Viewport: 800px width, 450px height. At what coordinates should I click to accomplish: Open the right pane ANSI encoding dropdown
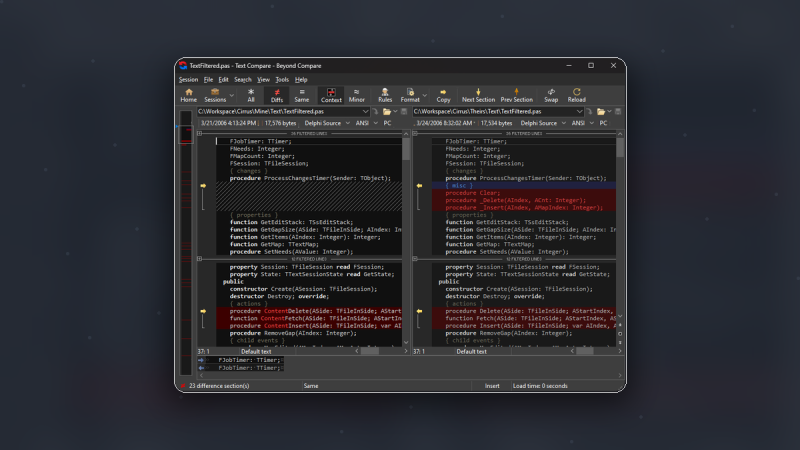(582, 123)
